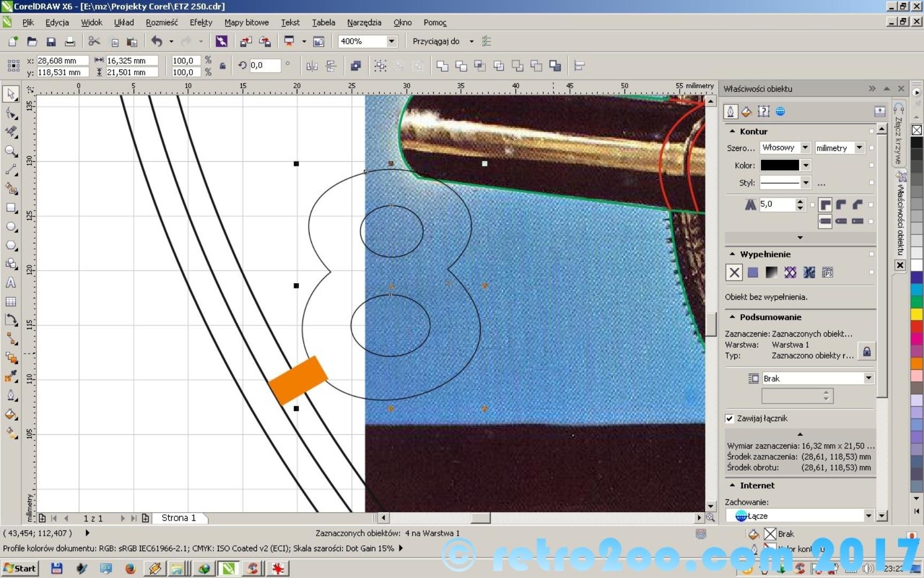
Task: Click the Cut scissors icon
Action: 94,41
